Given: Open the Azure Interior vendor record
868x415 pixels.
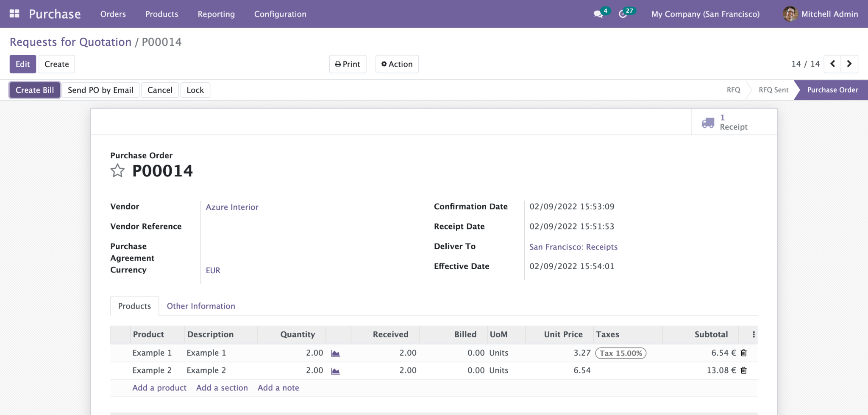Looking at the screenshot, I should pyautogui.click(x=232, y=207).
